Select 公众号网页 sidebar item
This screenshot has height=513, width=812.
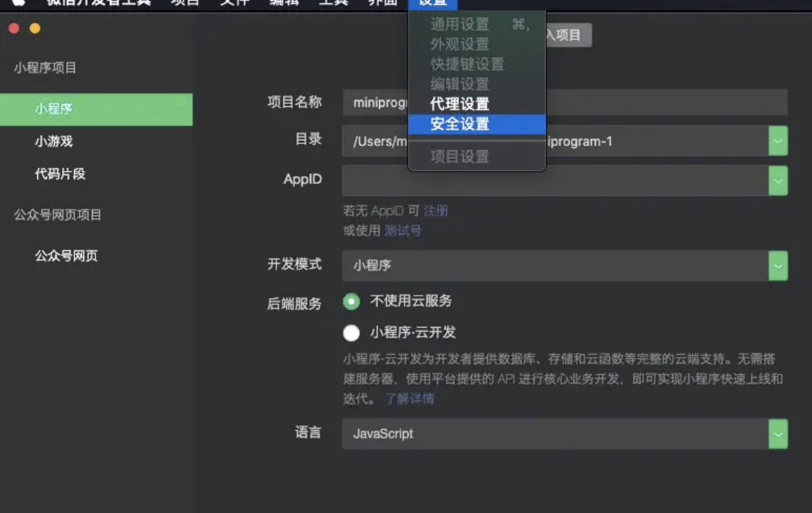66,256
